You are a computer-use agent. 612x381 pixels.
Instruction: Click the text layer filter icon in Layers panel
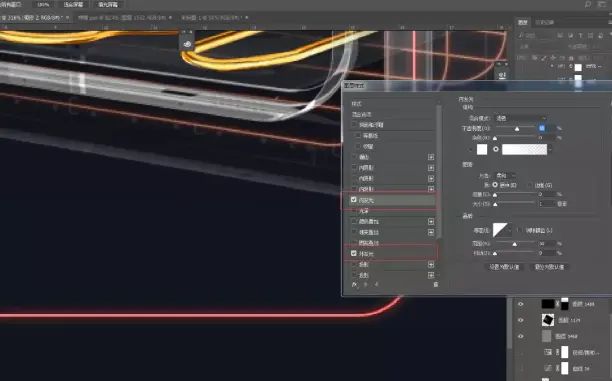tap(580, 36)
